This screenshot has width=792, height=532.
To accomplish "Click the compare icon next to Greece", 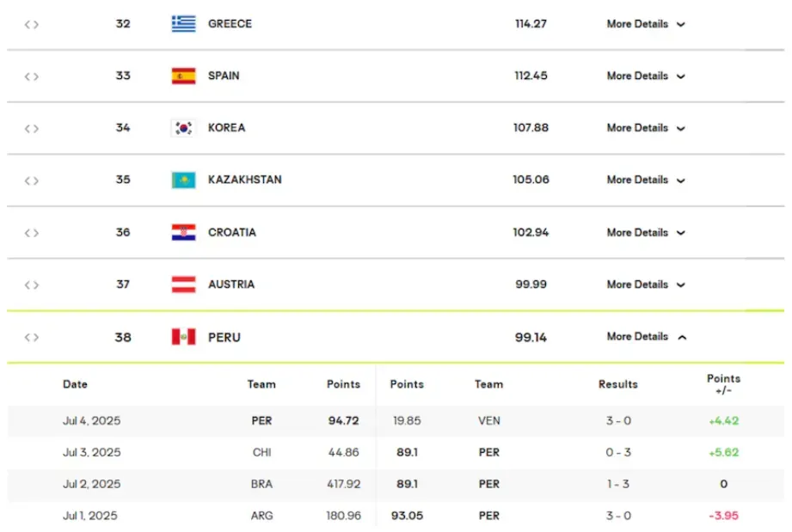I will (x=31, y=23).
